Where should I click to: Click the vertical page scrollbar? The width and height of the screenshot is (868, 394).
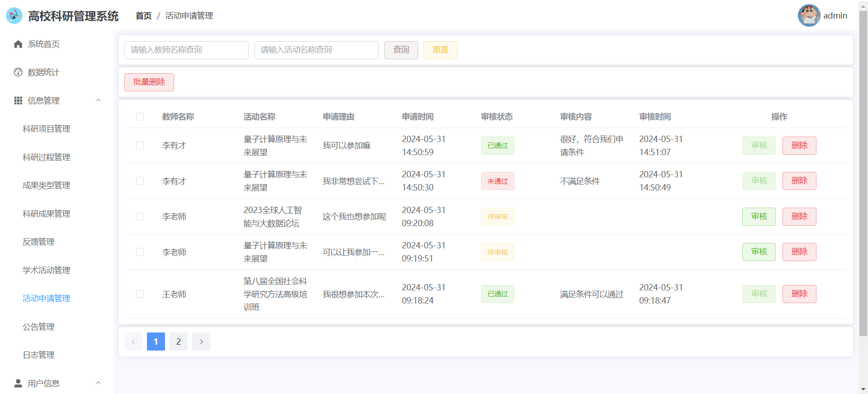coord(863,174)
